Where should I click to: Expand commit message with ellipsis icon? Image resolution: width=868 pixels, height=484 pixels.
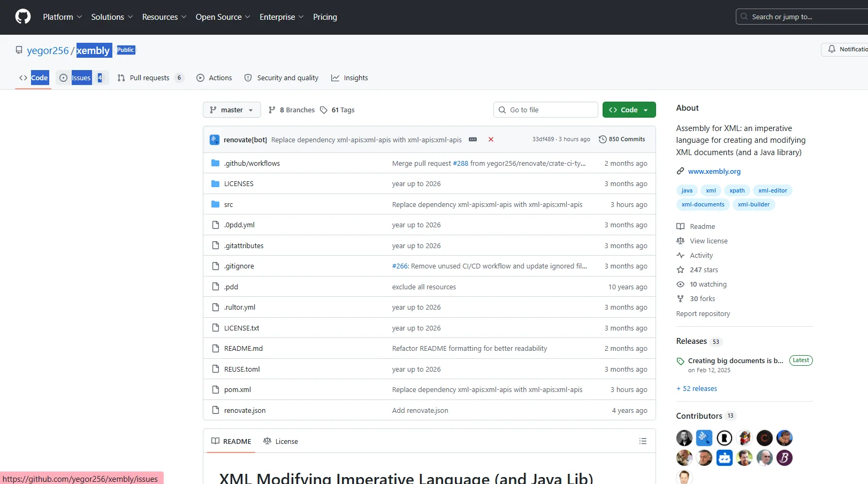pos(473,140)
